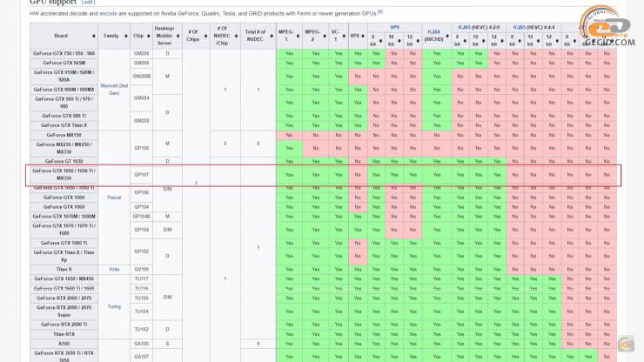Sort H.265 4:2:0 10 bit column arrows

point(483,41)
